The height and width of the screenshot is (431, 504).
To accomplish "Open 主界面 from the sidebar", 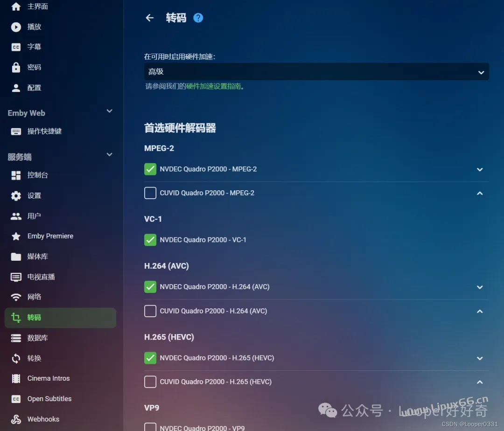I will point(38,7).
